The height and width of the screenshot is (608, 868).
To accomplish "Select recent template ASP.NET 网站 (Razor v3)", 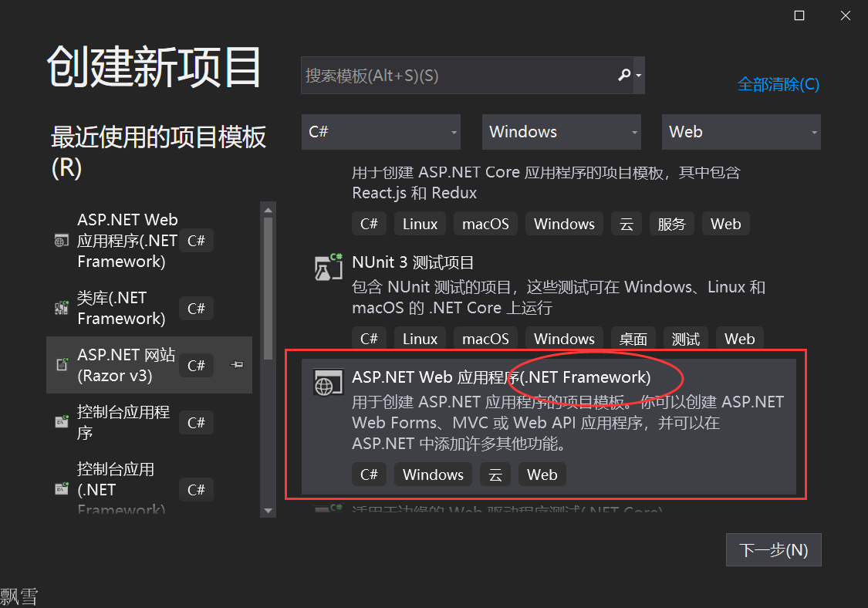I will (150, 365).
